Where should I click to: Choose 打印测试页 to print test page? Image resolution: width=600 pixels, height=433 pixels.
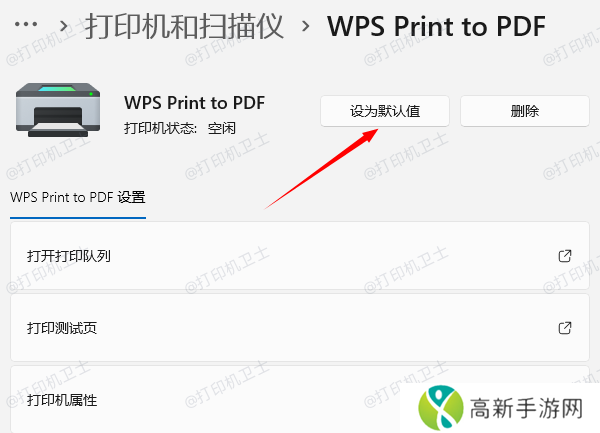pos(300,328)
